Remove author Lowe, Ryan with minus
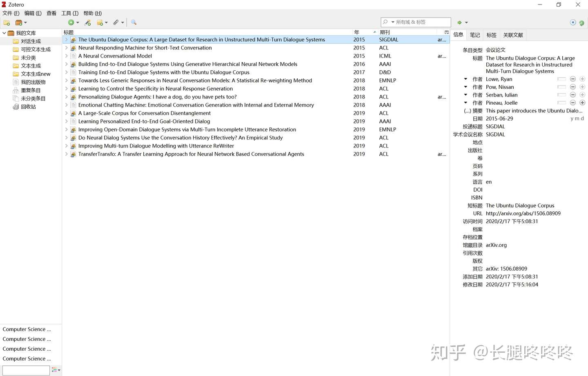 (573, 79)
